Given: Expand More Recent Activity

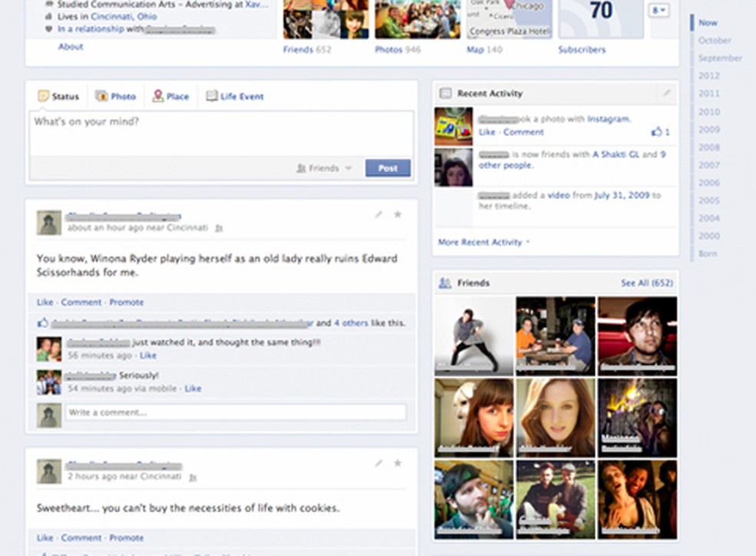Looking at the screenshot, I should coord(480,241).
